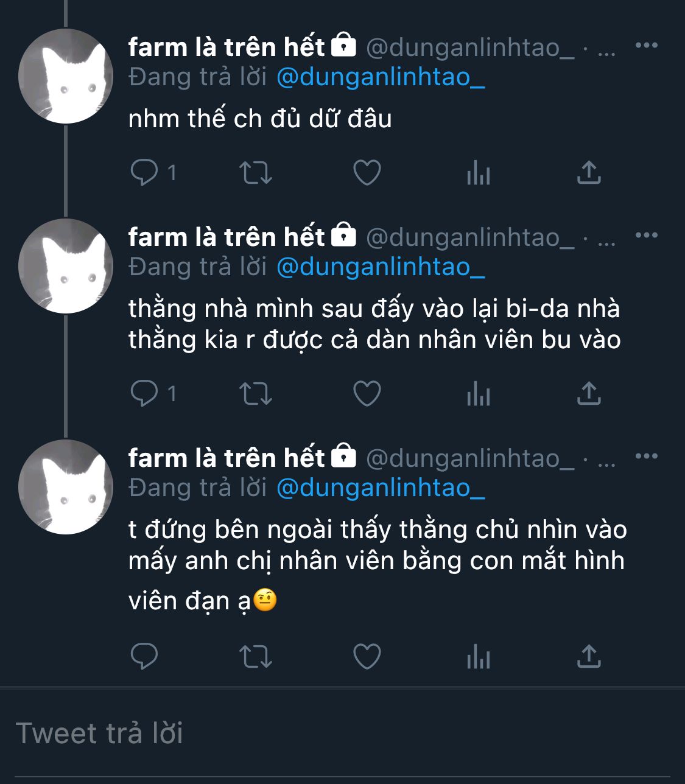Share the "thằng nhà mình" tweet

[x=589, y=394]
